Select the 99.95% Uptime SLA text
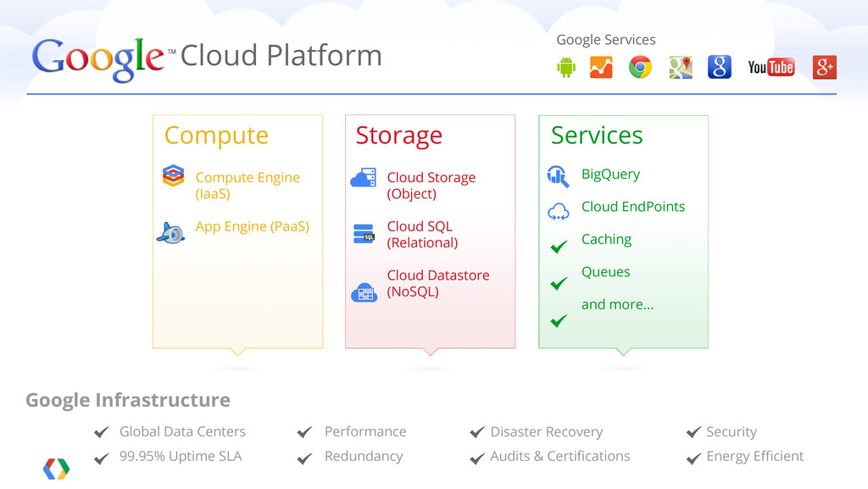The width and height of the screenshot is (868, 489). pos(181,456)
